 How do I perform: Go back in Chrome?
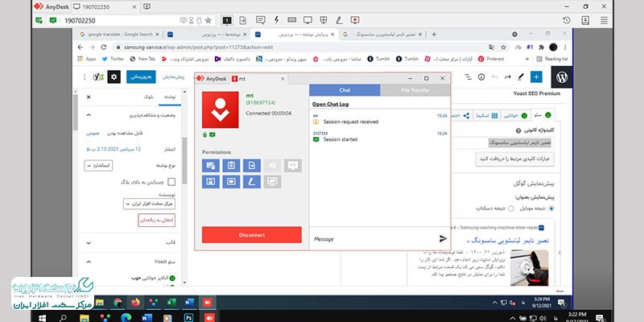pos(80,47)
